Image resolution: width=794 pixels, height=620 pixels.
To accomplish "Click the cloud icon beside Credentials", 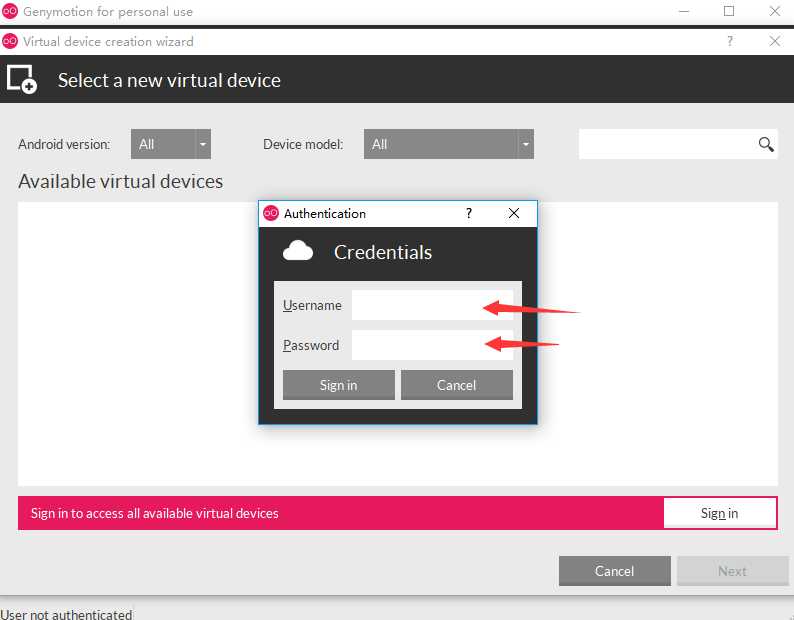I will (x=298, y=251).
